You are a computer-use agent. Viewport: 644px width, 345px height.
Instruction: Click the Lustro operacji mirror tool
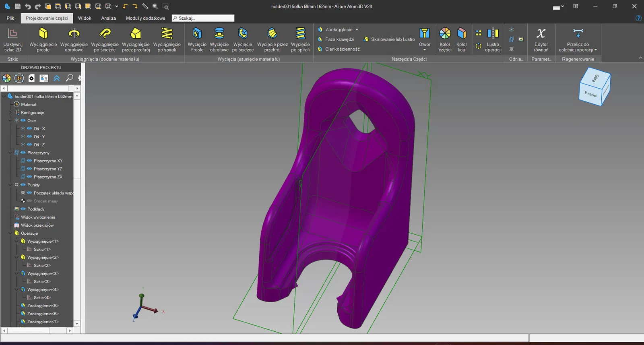tap(493, 39)
